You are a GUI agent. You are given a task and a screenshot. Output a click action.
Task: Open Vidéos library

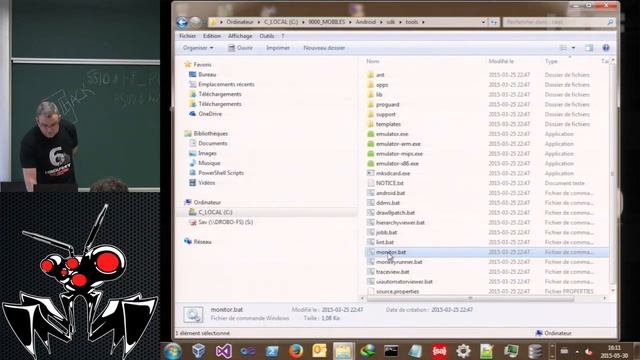click(207, 182)
